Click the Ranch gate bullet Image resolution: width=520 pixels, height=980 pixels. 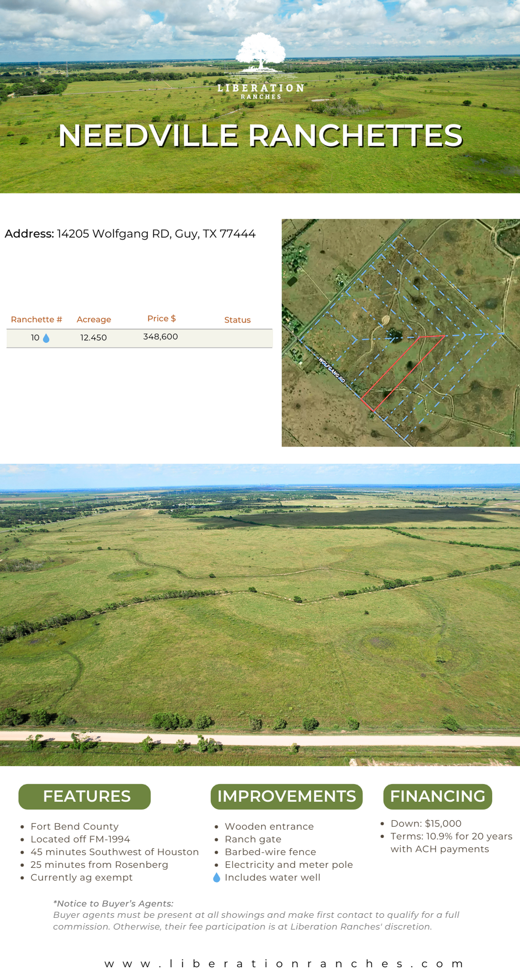[253, 839]
